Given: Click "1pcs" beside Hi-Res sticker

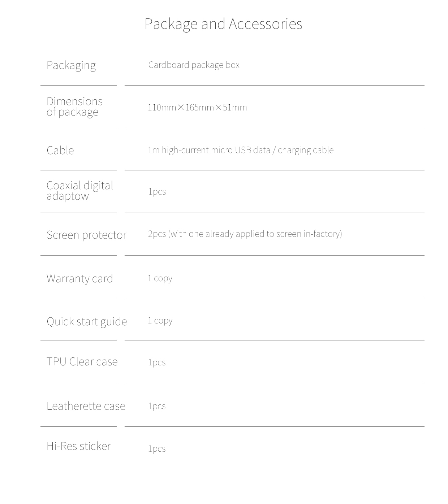Looking at the screenshot, I should click(x=157, y=449).
